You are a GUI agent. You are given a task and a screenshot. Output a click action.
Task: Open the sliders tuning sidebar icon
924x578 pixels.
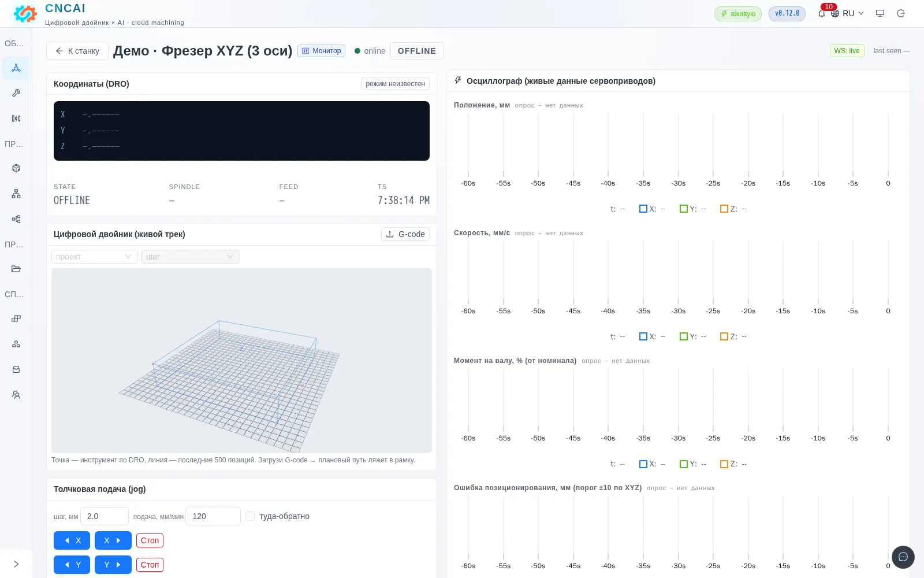pyautogui.click(x=16, y=118)
